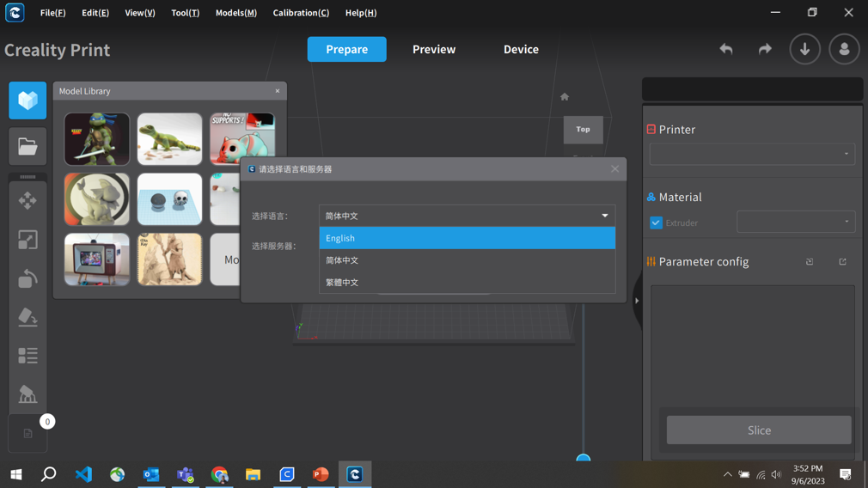This screenshot has width=868, height=488.
Task: Click the volume speaker tray icon
Action: pos(776,474)
